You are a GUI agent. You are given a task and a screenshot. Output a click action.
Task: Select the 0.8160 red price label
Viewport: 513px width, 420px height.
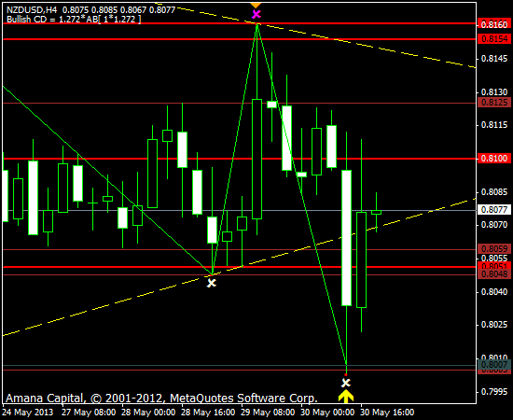pos(494,24)
